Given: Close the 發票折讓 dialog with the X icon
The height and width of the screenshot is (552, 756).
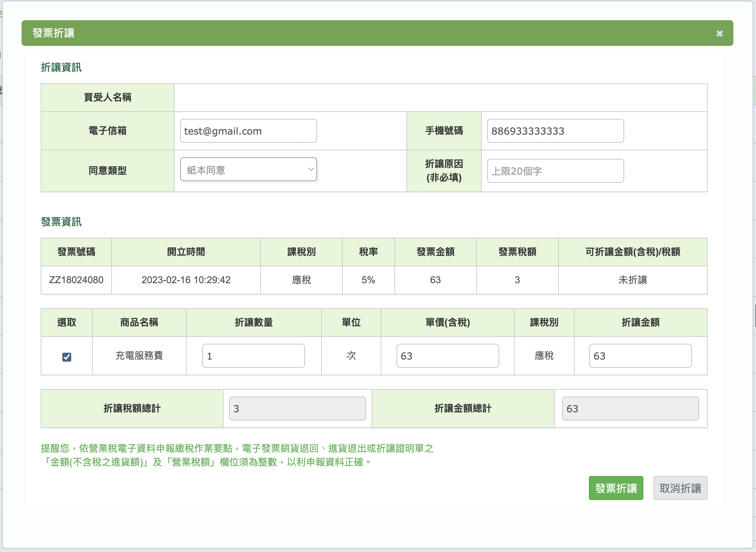Looking at the screenshot, I should click(x=719, y=34).
